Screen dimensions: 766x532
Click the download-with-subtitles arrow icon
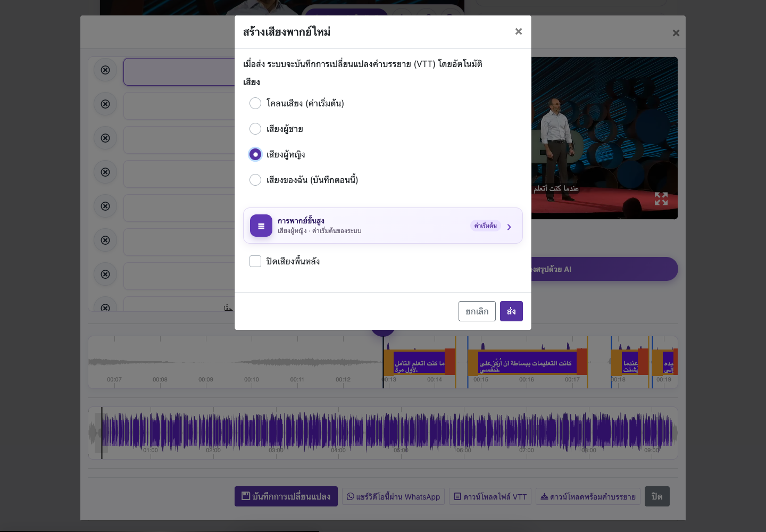tap(544, 496)
